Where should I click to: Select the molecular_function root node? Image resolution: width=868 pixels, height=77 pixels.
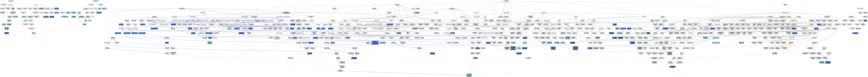11,1
